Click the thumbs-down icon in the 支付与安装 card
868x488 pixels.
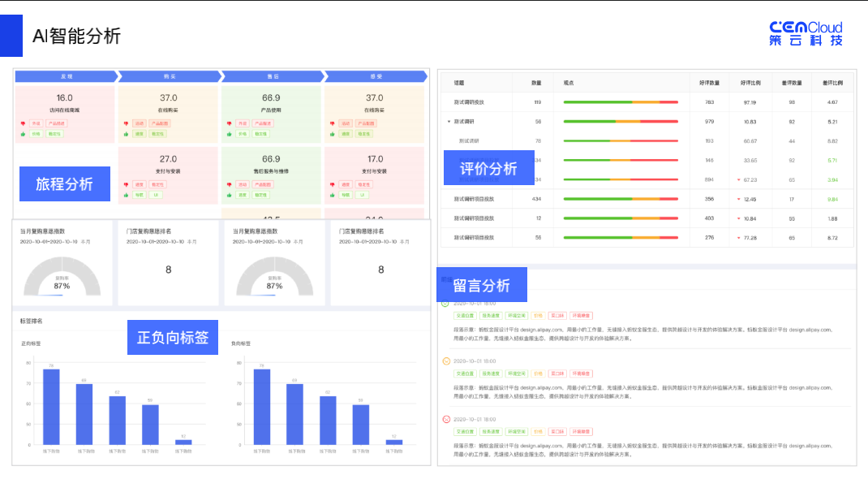(125, 184)
